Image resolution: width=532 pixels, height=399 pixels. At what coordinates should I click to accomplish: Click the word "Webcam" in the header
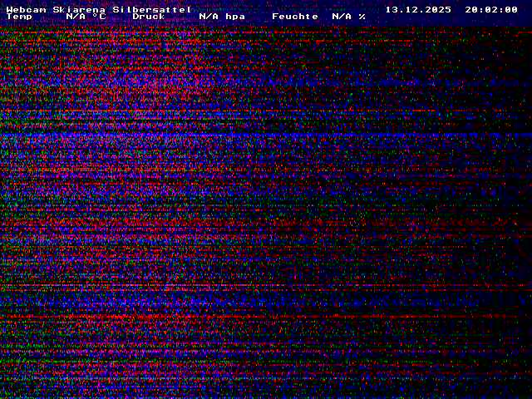pyautogui.click(x=26, y=9)
